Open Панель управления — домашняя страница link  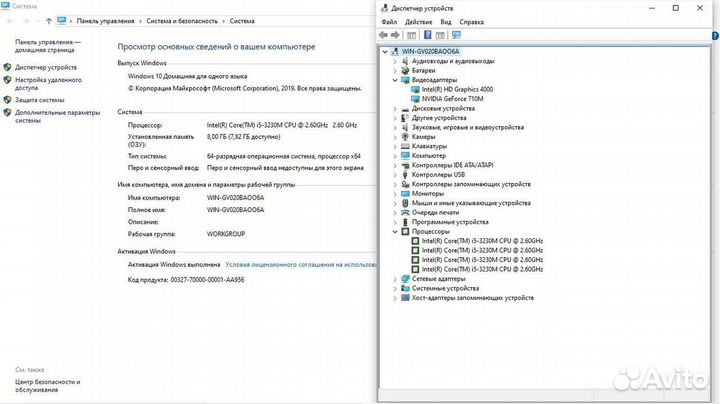(x=48, y=46)
